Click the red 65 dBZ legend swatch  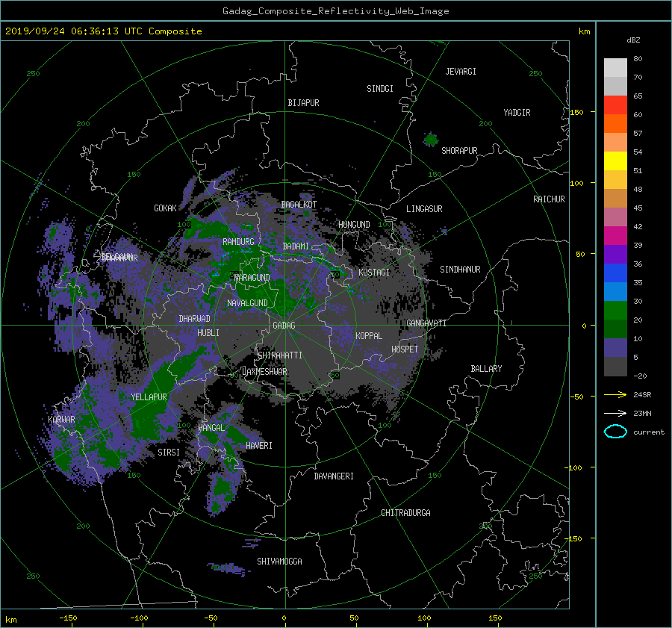coord(615,105)
